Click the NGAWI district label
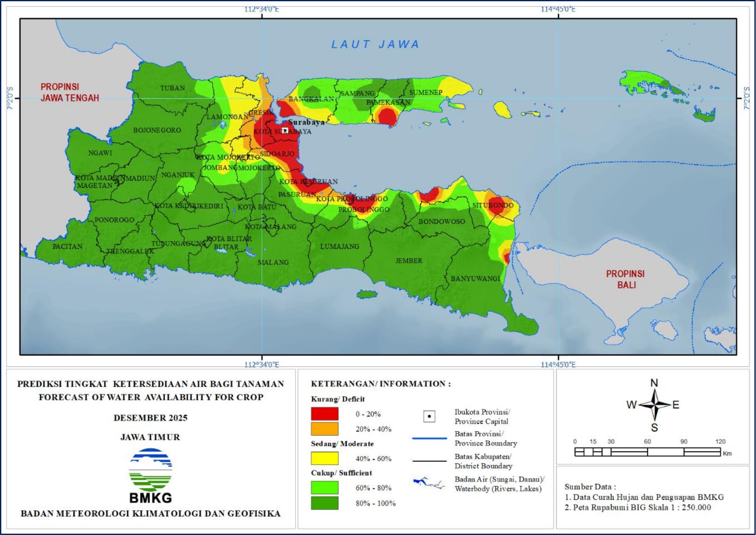The height and width of the screenshot is (535, 756). pos(100,153)
